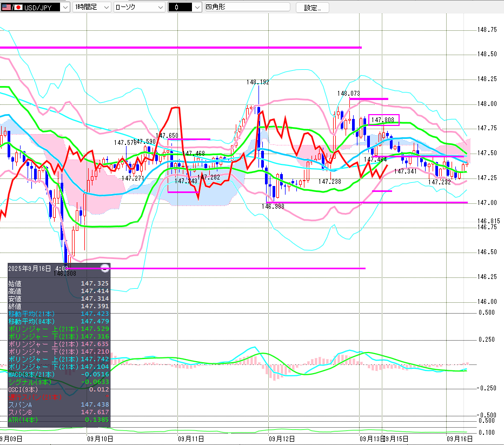Screen dimensions: 504x445
Task: Click the 148.073 price label
Action: pyautogui.click(x=348, y=94)
